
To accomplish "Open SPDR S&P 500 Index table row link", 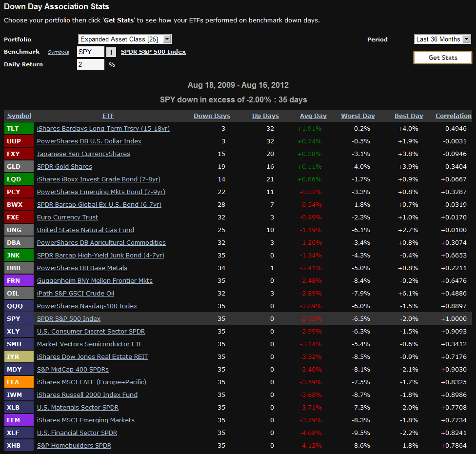I will (69, 319).
